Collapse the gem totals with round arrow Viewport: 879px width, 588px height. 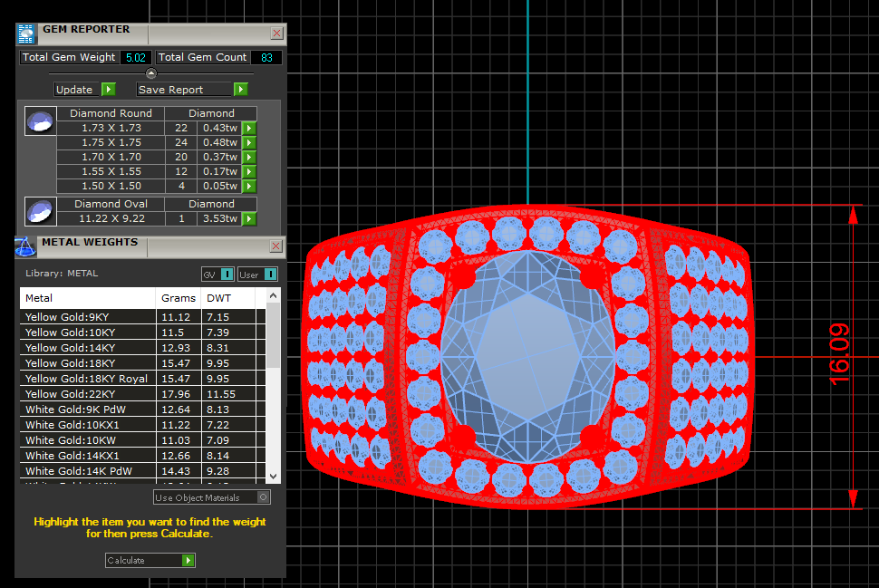coord(151,73)
